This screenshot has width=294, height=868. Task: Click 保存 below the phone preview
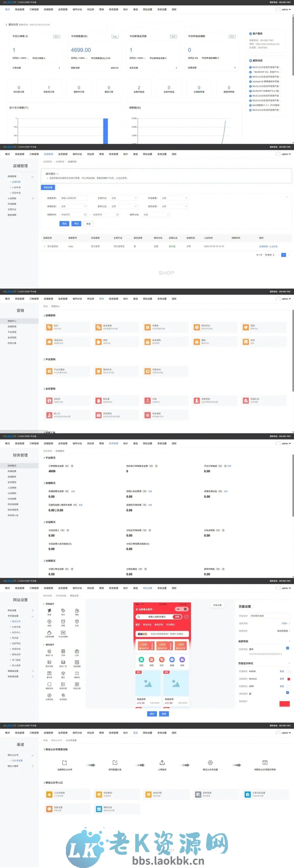click(x=152, y=714)
